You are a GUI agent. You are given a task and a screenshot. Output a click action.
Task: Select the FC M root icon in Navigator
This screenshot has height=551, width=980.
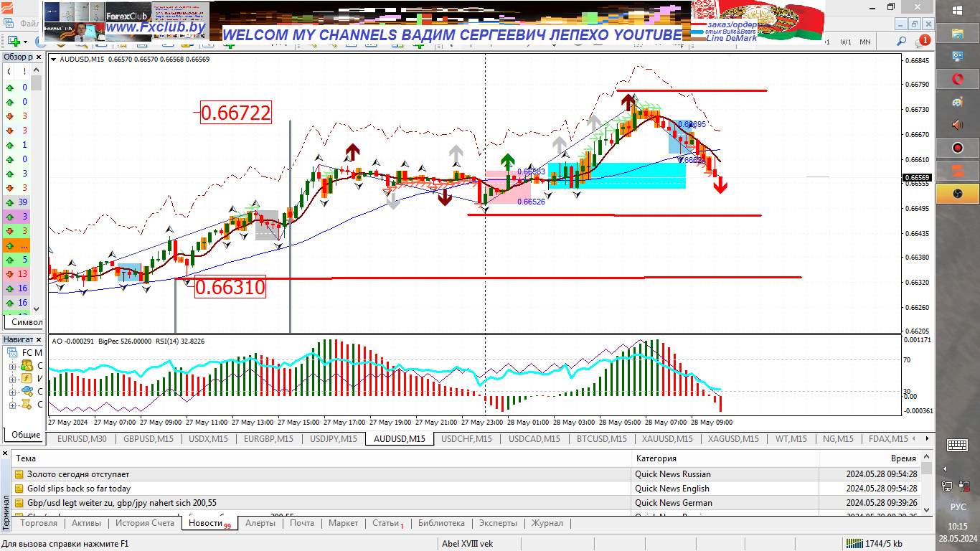[13, 352]
